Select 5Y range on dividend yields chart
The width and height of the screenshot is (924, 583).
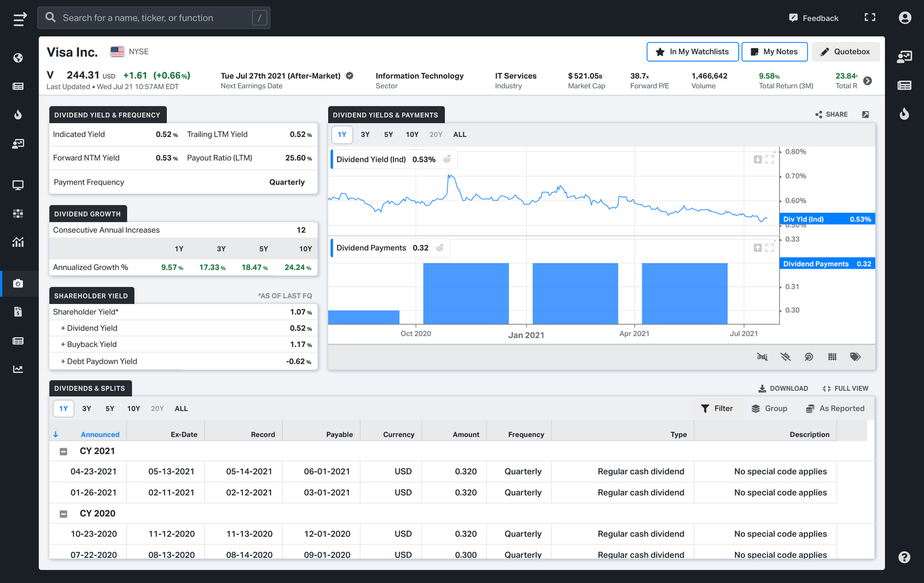click(388, 135)
